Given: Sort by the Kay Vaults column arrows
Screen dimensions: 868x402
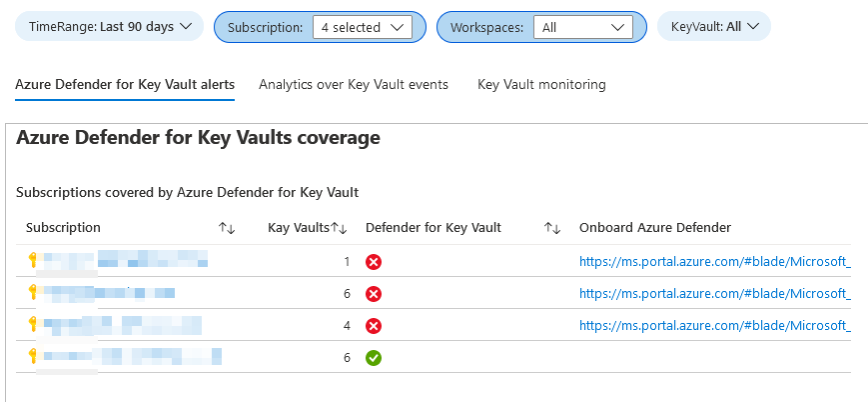Looking at the screenshot, I should (339, 228).
